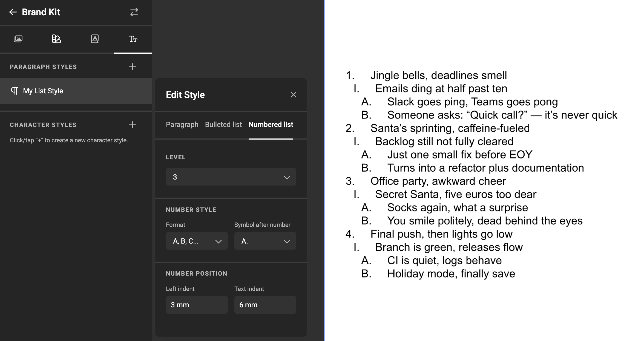Click the back arrow next to Brand Kit

(13, 12)
